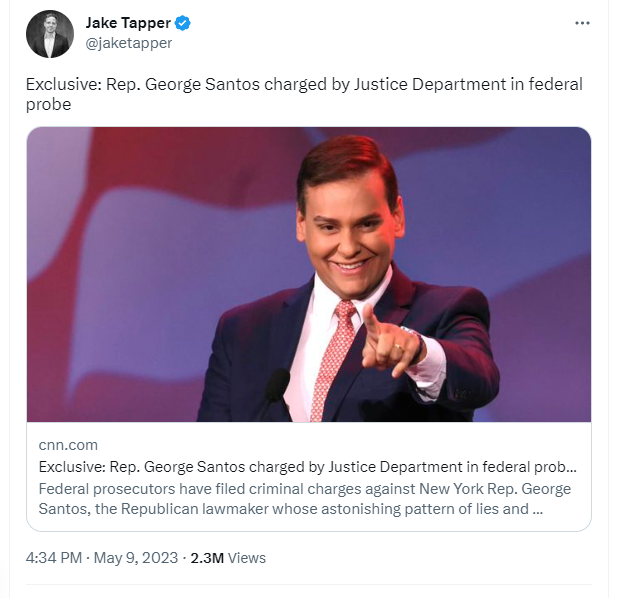Click the May 9, 2023 date

[135, 557]
